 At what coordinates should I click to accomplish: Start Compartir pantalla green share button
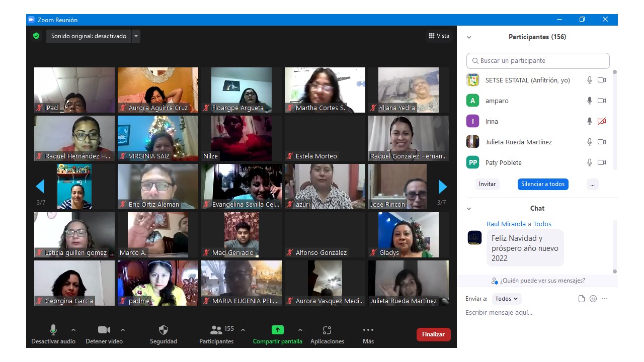(278, 330)
